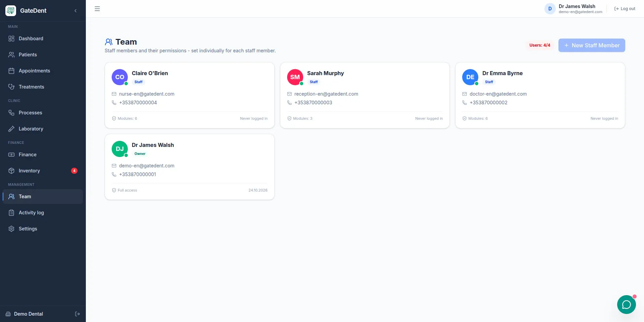Image resolution: width=644 pixels, height=322 pixels.
Task: Collapse the sidebar with the chevron arrow
Action: click(x=75, y=11)
